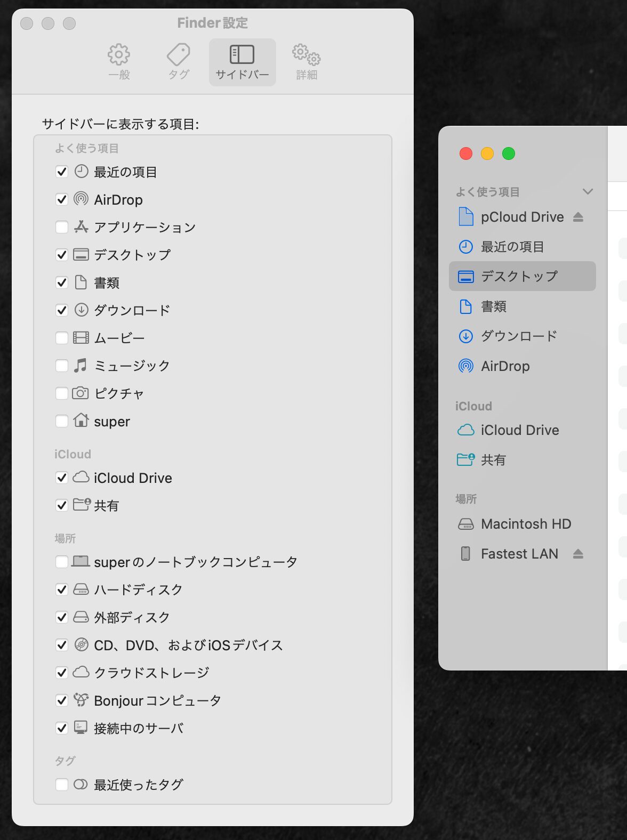This screenshot has width=627, height=840.
Task: Toggle the 最近使ったタグ checkbox
Action: (62, 785)
